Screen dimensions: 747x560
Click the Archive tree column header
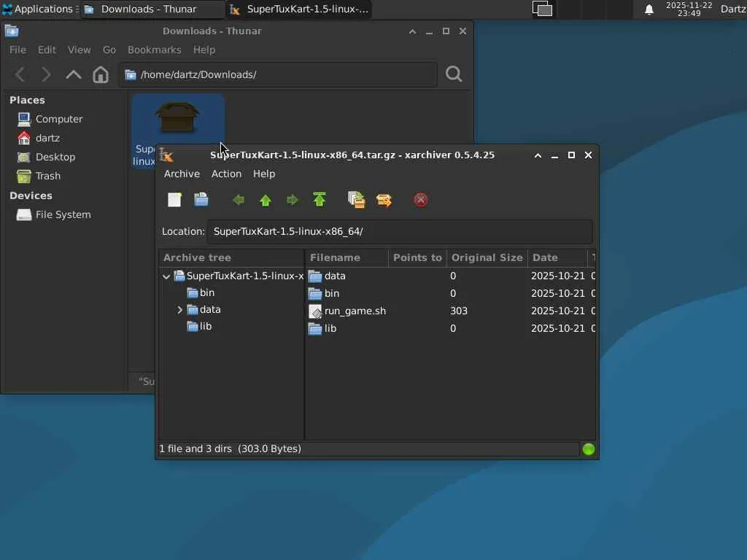tap(231, 257)
